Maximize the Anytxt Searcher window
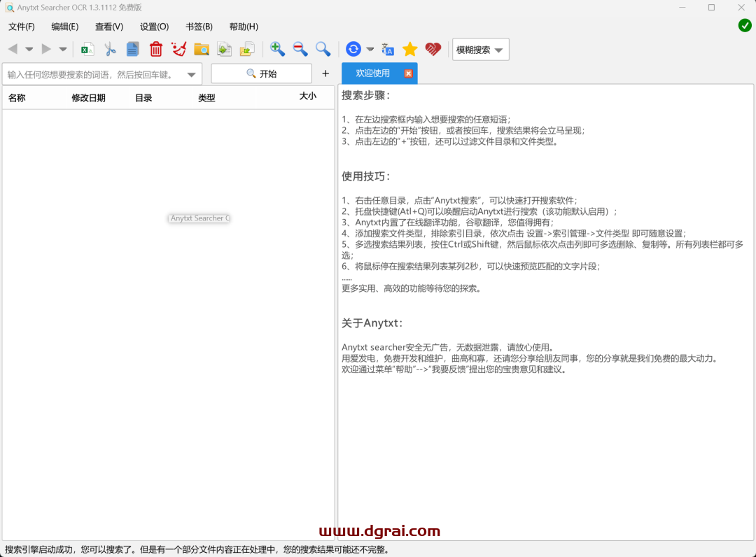This screenshot has height=557, width=756. [x=711, y=8]
